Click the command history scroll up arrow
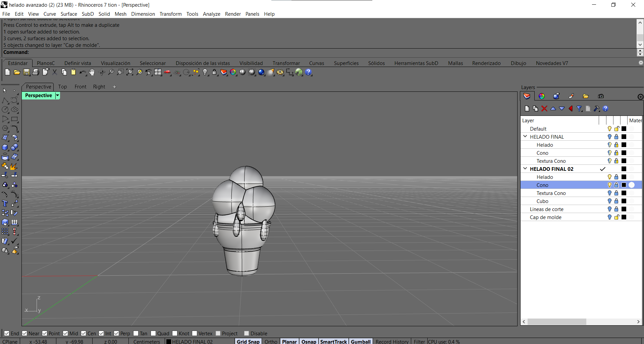Screen dimensions: 644x344 point(640,22)
